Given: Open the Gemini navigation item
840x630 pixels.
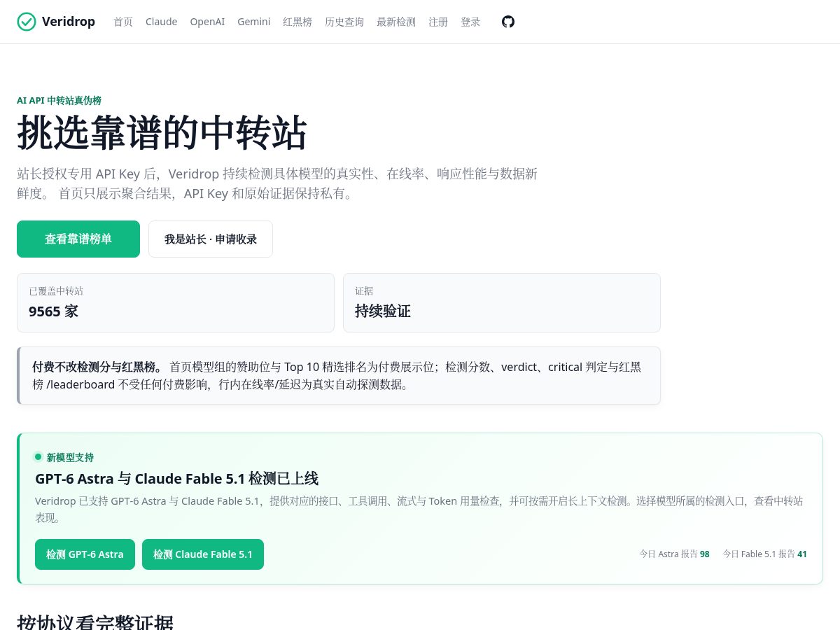Looking at the screenshot, I should point(253,22).
